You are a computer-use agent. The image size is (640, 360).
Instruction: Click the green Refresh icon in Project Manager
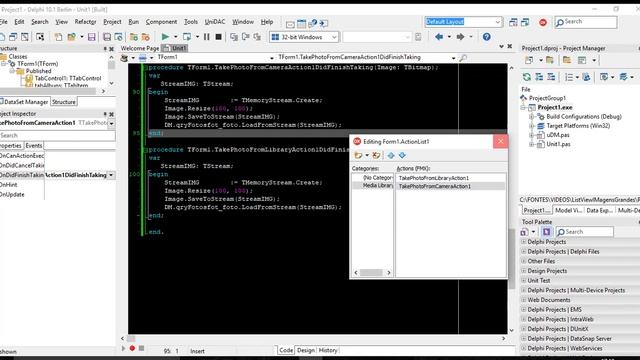(527, 77)
